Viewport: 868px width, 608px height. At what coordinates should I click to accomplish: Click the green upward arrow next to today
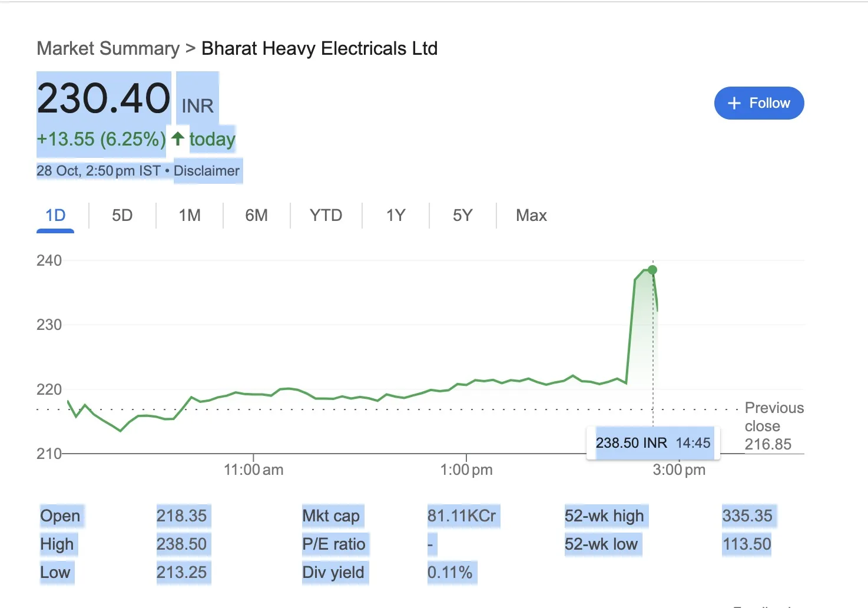pyautogui.click(x=177, y=138)
